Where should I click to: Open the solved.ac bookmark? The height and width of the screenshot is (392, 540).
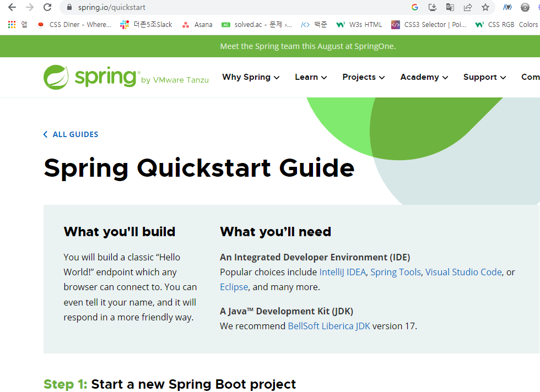pyautogui.click(x=257, y=24)
